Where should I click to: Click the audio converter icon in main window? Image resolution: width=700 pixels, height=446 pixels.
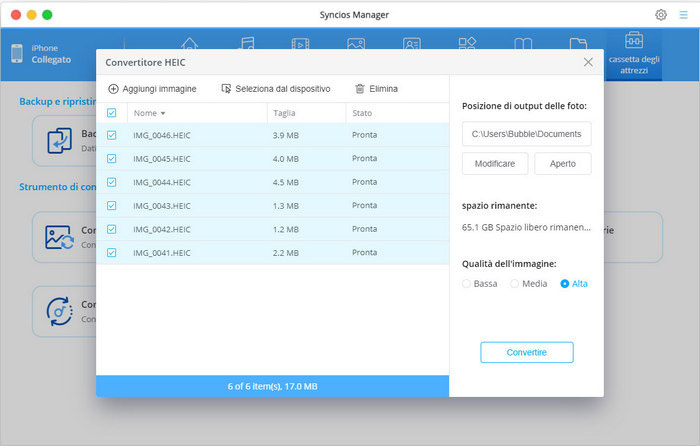point(59,311)
